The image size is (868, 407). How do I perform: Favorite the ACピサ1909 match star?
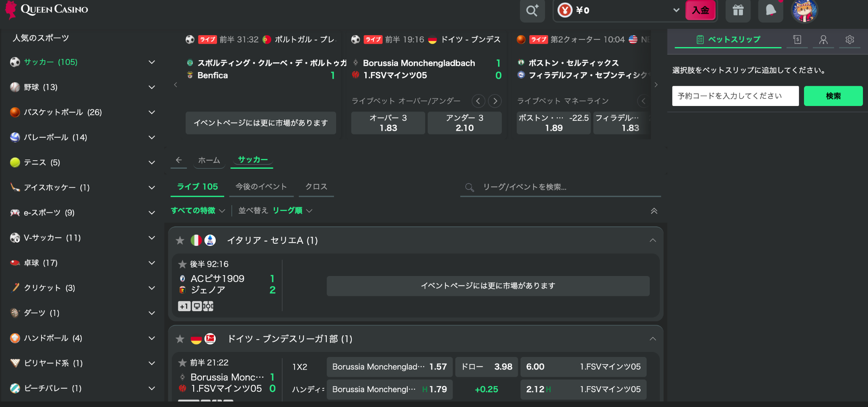tap(182, 264)
